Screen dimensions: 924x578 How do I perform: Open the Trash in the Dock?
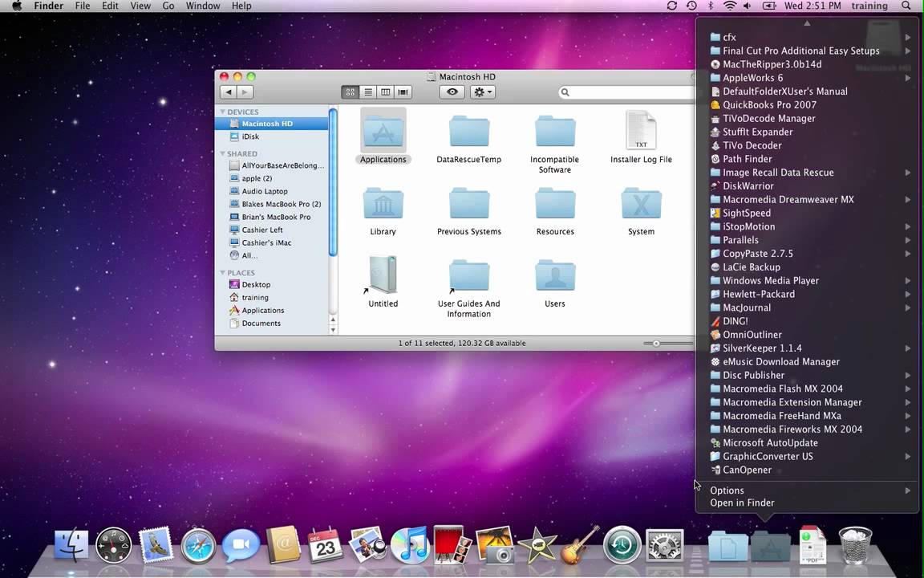[x=854, y=546]
